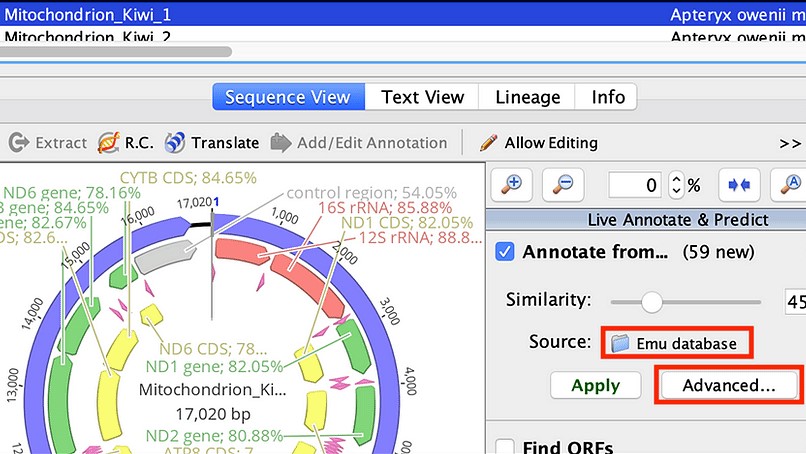
Task: Switch to the Text View tab
Action: coord(422,97)
